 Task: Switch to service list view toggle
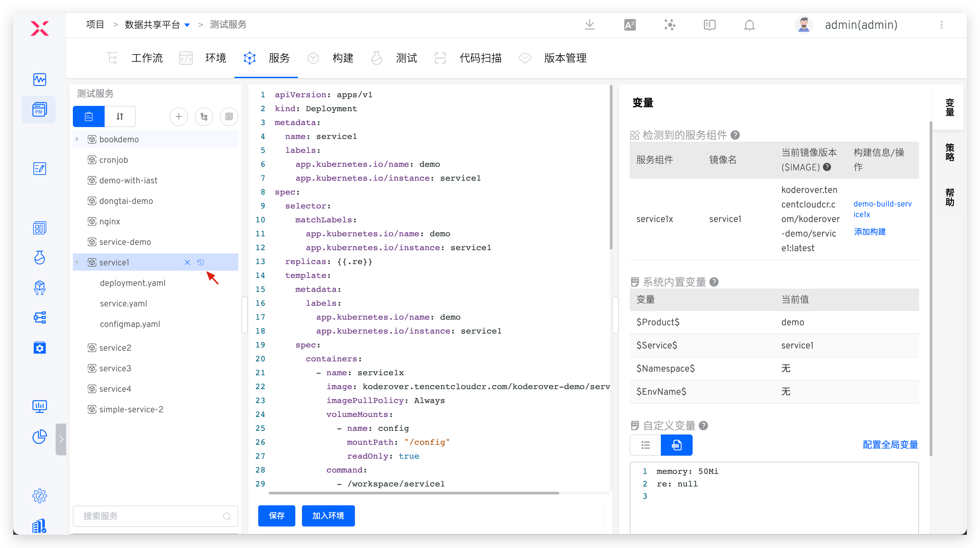click(x=89, y=117)
